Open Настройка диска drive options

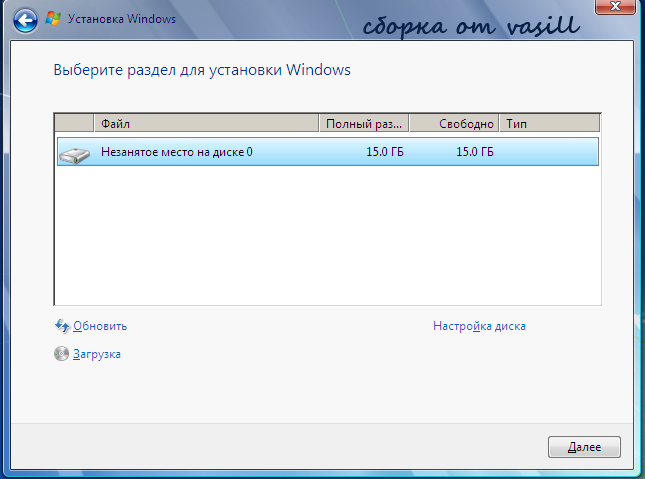click(479, 326)
